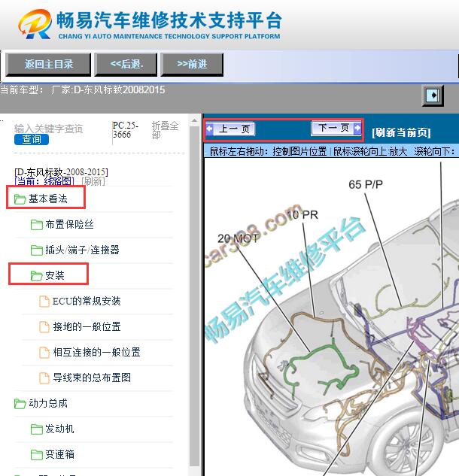Click the page icon beside 相互连接的一般位置

(44, 353)
